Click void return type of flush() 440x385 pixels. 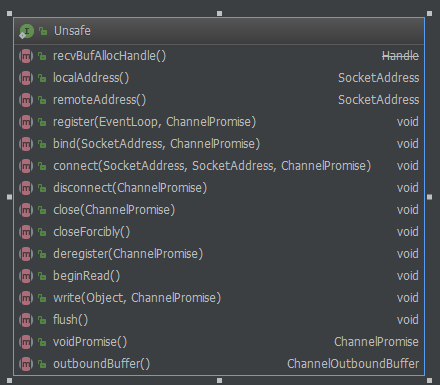click(408, 320)
